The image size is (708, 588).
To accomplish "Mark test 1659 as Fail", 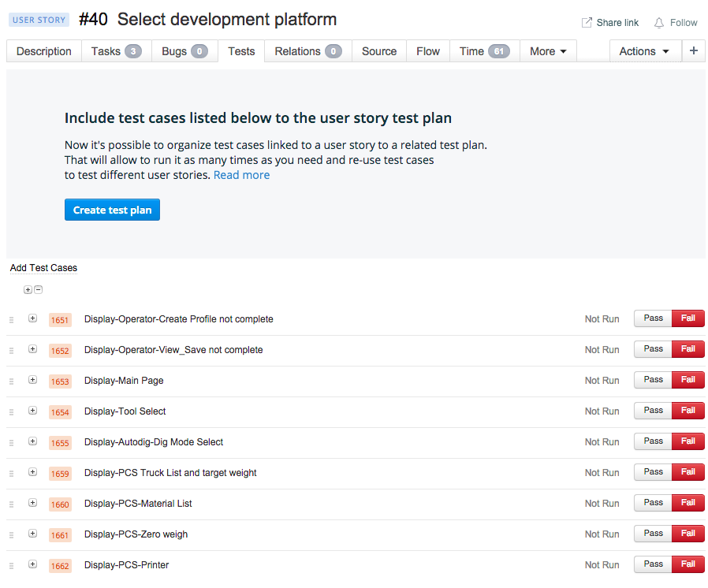I will 688,471.
